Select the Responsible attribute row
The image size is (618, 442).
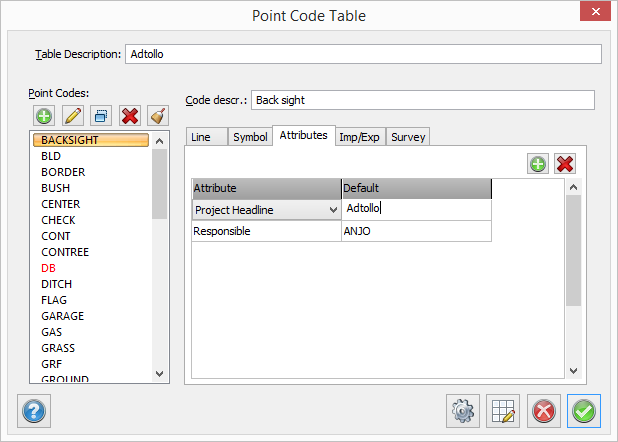(266, 231)
